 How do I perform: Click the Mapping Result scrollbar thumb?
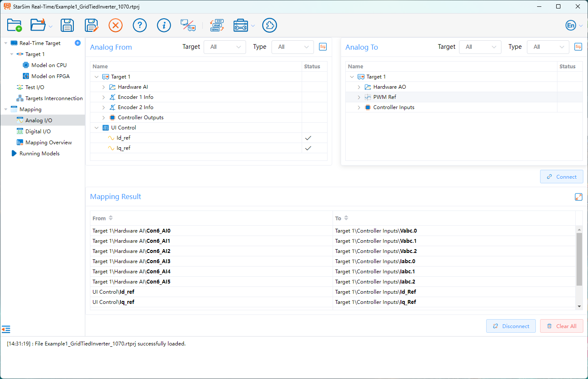click(579, 259)
